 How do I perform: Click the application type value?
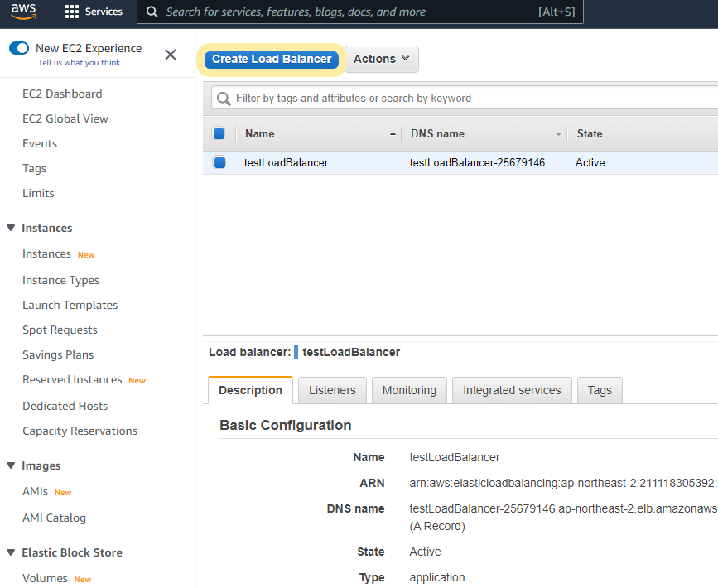click(x=436, y=577)
